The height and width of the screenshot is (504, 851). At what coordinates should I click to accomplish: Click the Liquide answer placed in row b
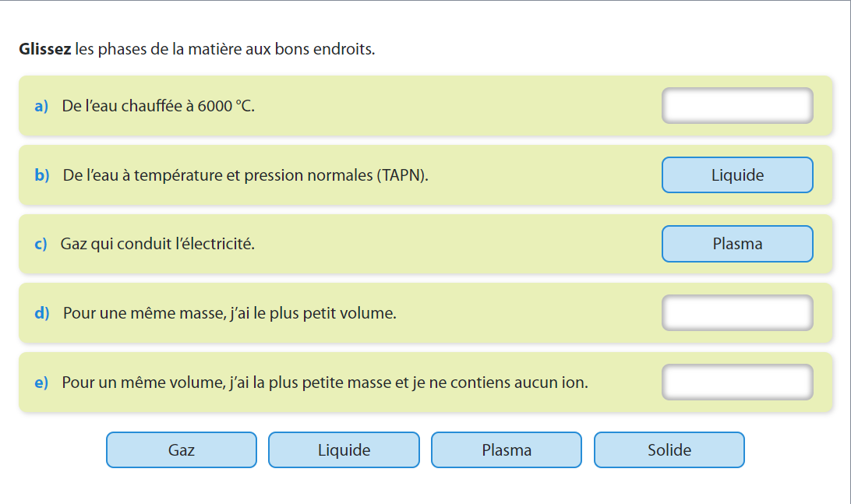(737, 175)
